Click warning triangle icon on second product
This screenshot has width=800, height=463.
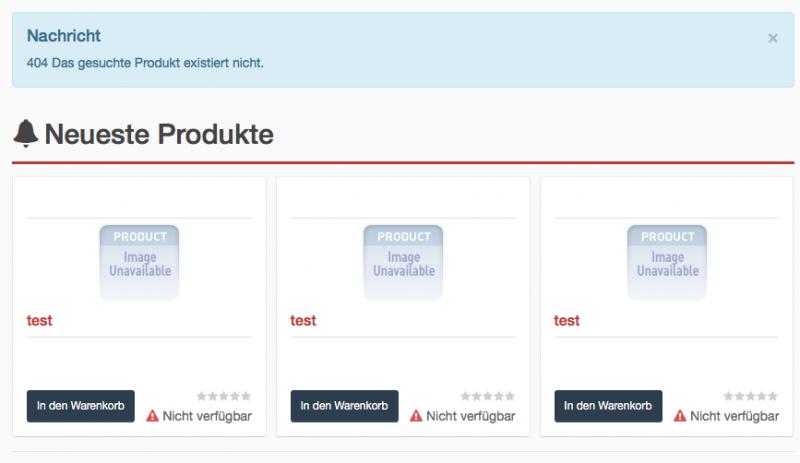[x=417, y=416]
